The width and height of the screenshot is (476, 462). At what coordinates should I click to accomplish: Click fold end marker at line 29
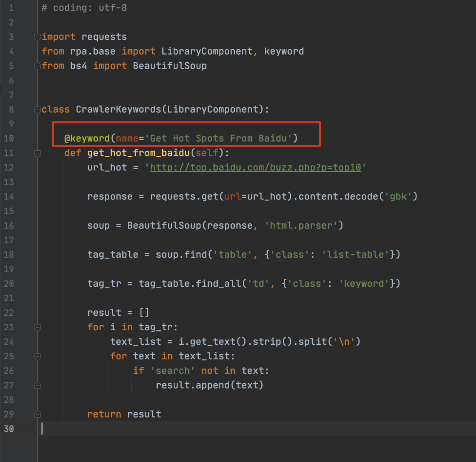pos(37,414)
